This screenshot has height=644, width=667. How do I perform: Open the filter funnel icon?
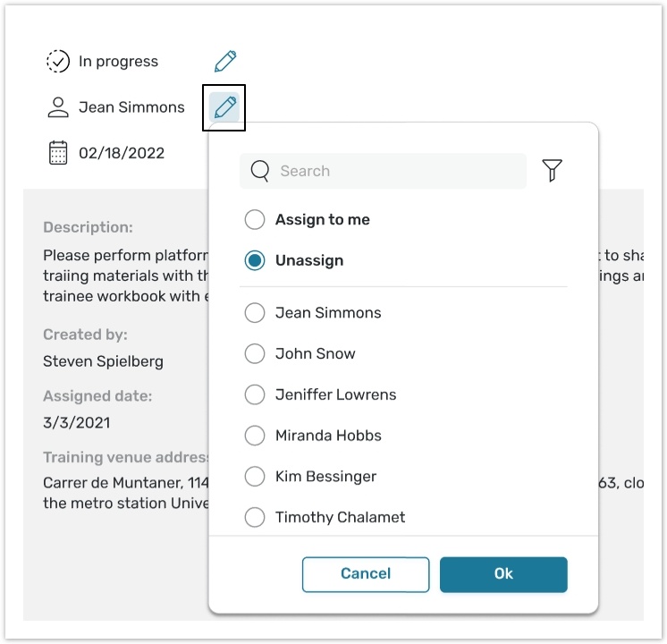coord(553,171)
